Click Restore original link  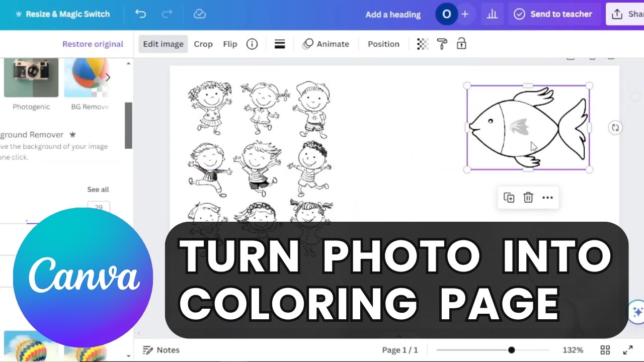(x=93, y=44)
